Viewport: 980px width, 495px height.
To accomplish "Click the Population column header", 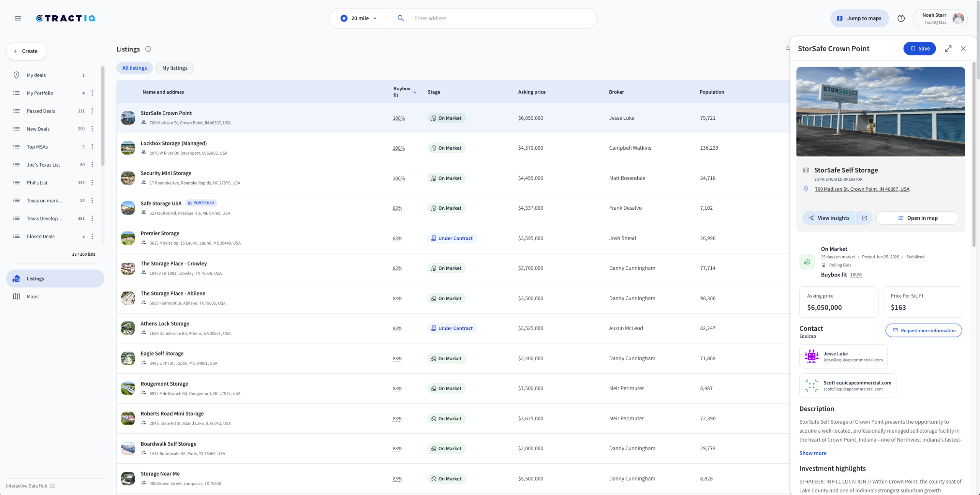I will click(x=712, y=92).
